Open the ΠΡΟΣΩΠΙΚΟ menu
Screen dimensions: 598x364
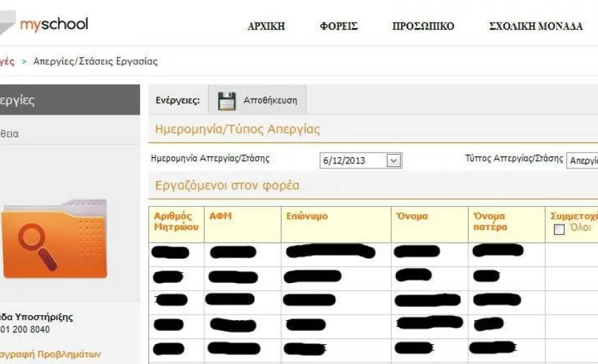click(423, 26)
